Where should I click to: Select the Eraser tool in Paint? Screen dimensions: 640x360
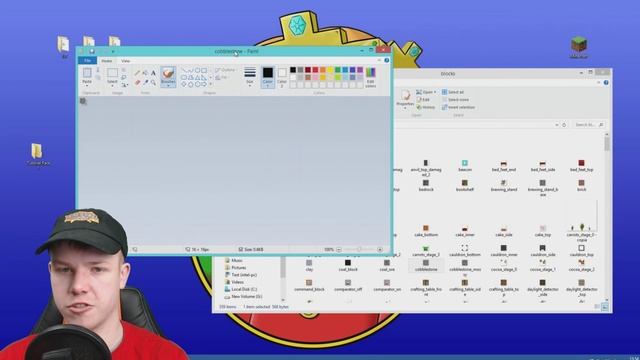137,82
